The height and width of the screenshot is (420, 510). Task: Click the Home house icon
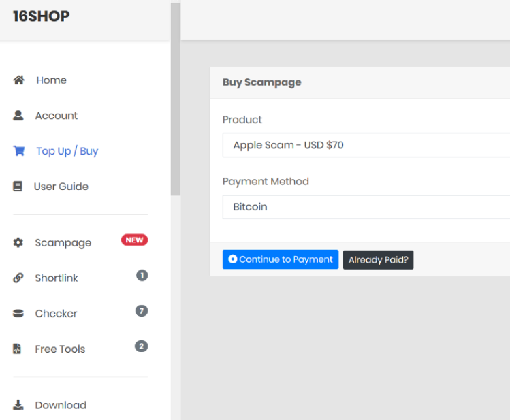(19, 80)
